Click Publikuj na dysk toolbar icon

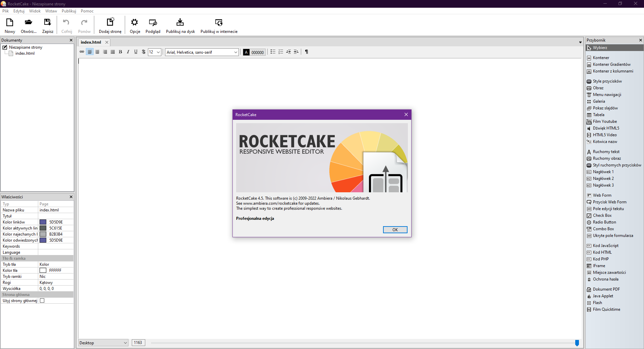click(180, 22)
